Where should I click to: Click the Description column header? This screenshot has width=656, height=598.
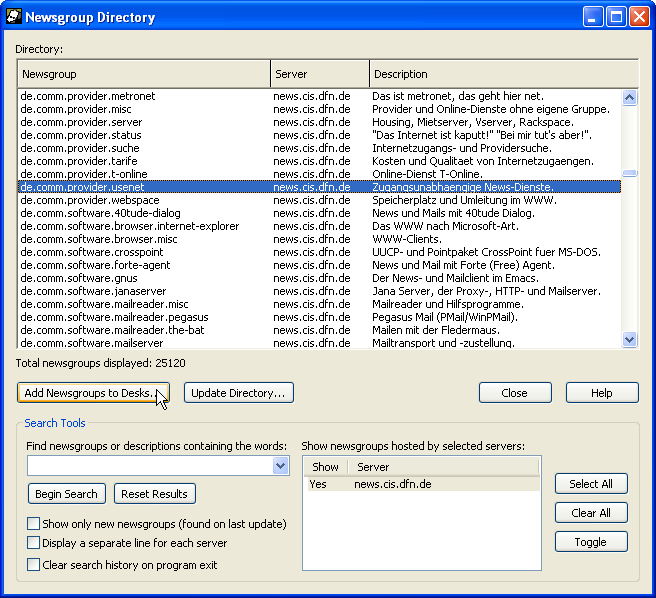[x=503, y=74]
